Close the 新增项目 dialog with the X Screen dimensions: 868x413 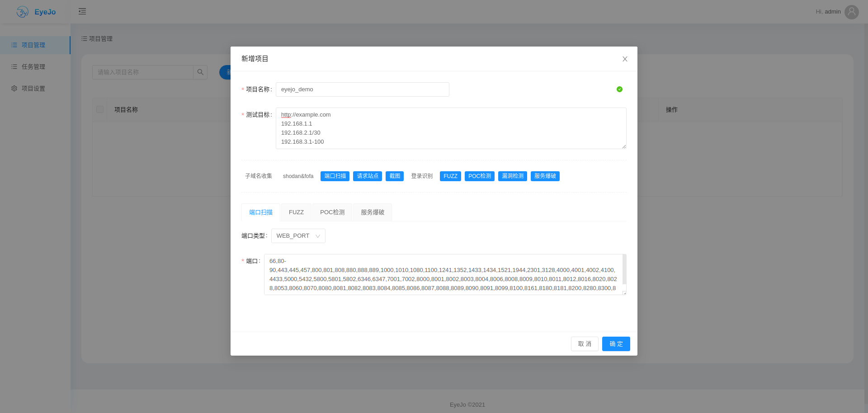pos(625,59)
